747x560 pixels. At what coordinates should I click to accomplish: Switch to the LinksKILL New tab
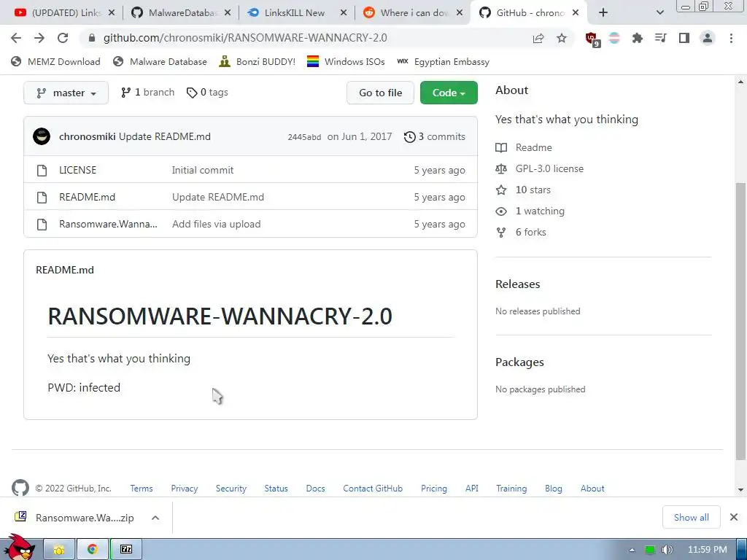coord(298,13)
